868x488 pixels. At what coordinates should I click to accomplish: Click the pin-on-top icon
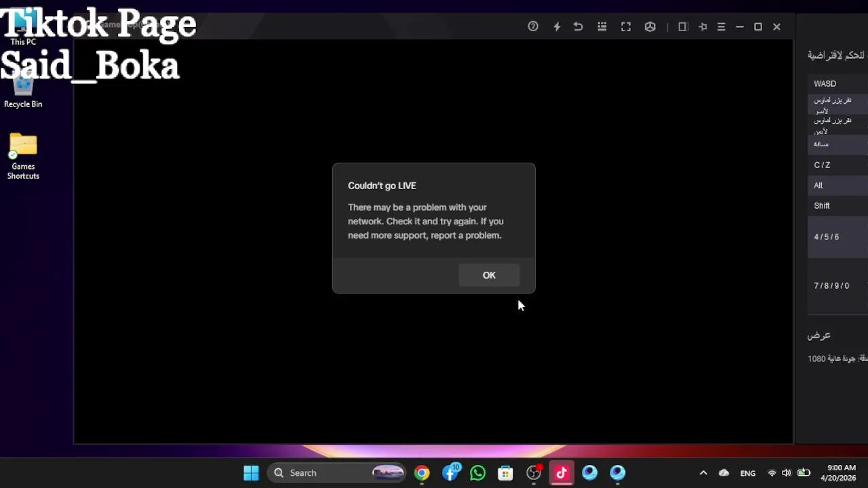click(703, 26)
